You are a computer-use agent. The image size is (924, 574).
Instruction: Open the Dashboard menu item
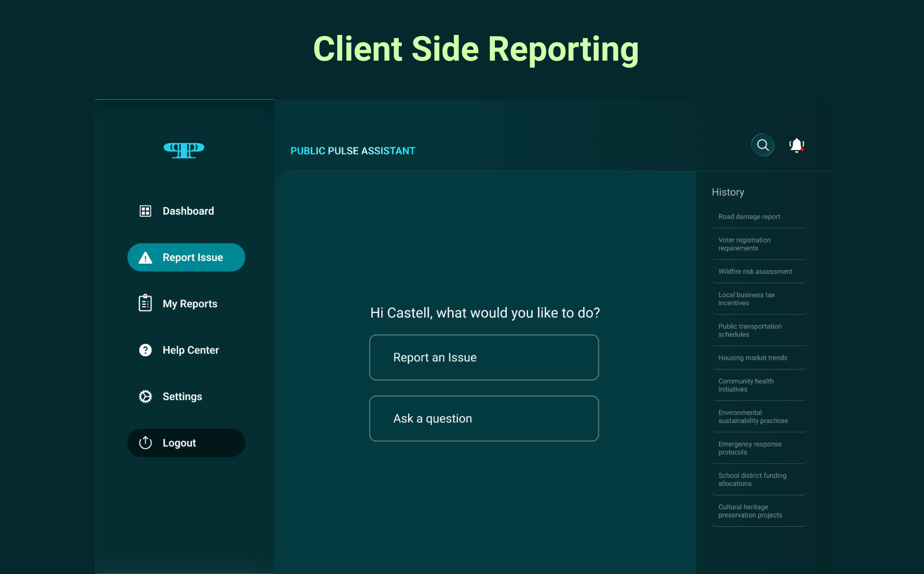188,211
